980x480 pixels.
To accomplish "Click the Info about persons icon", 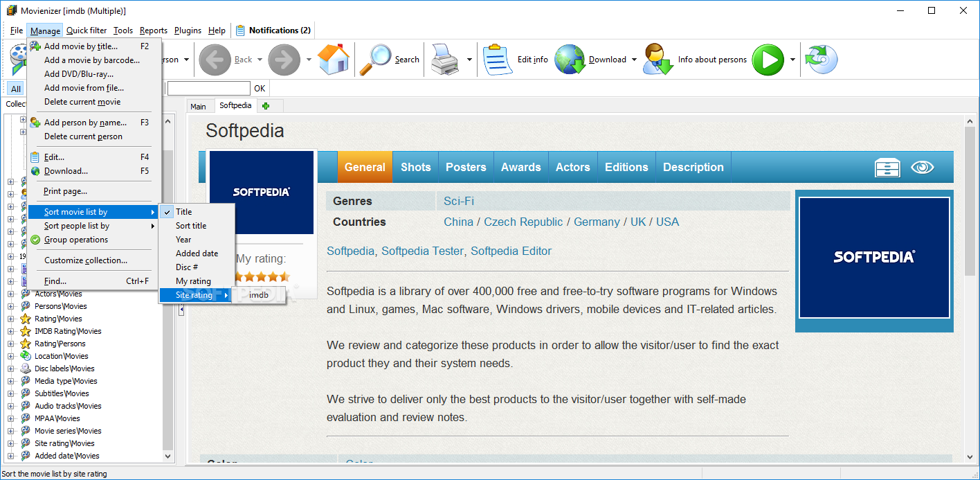I will coord(658,60).
